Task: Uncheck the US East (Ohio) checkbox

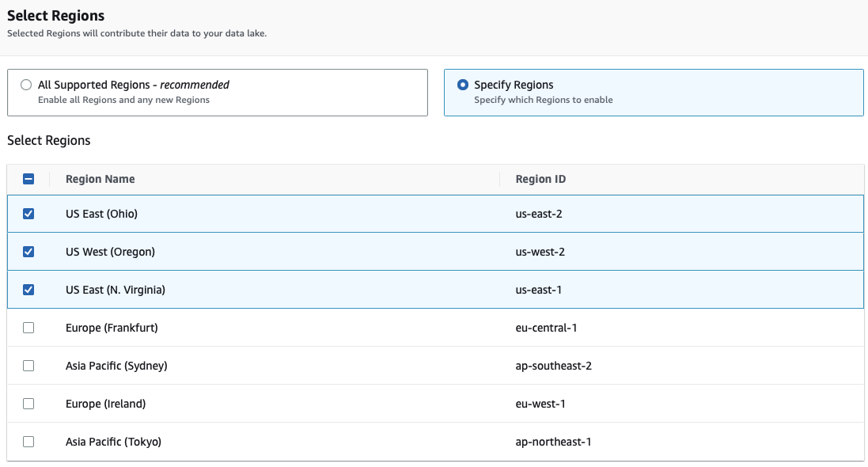Action: tap(28, 214)
